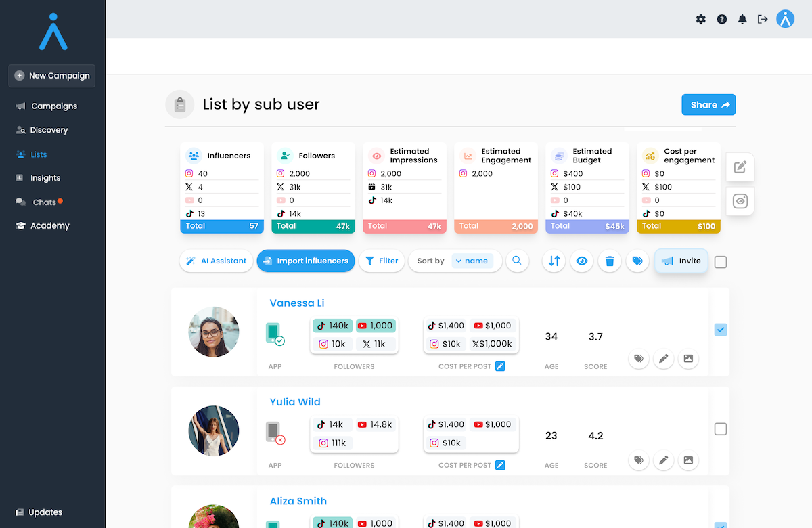812x528 pixels.
Task: Click the trash delete icon in toolbar
Action: coord(610,261)
